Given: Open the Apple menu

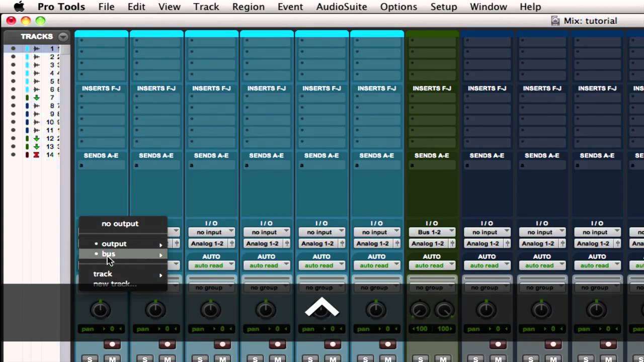Looking at the screenshot, I should click(x=19, y=7).
